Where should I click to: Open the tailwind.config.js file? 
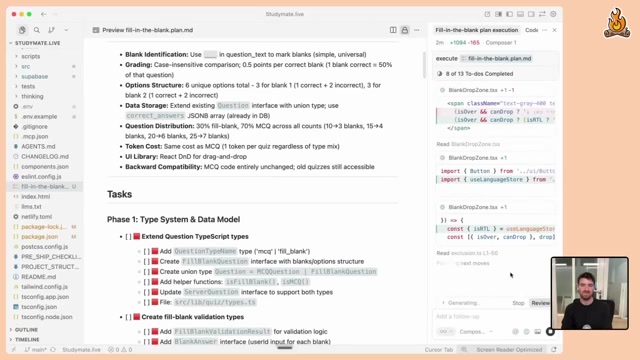pyautogui.click(x=44, y=287)
